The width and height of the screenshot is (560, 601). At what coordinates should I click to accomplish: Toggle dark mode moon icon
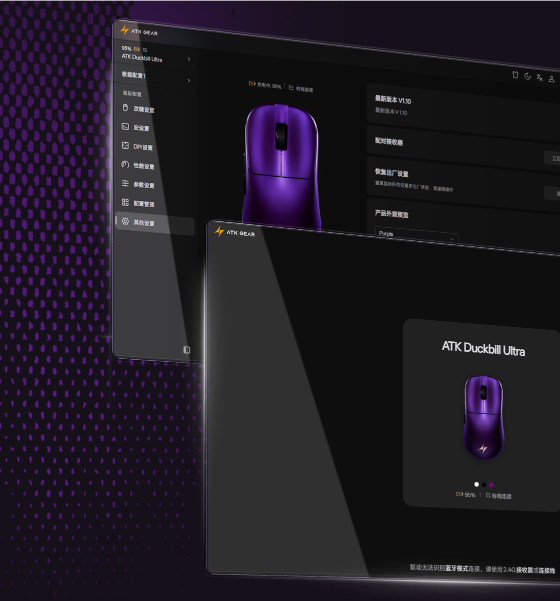[x=527, y=76]
